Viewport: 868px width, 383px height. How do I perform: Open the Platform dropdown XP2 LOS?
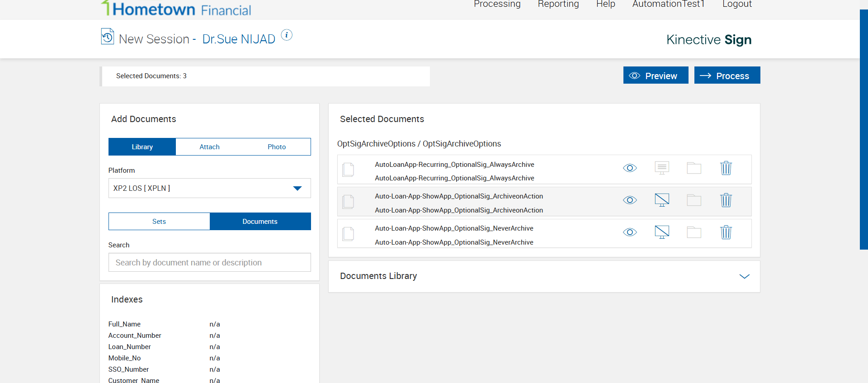coord(209,188)
